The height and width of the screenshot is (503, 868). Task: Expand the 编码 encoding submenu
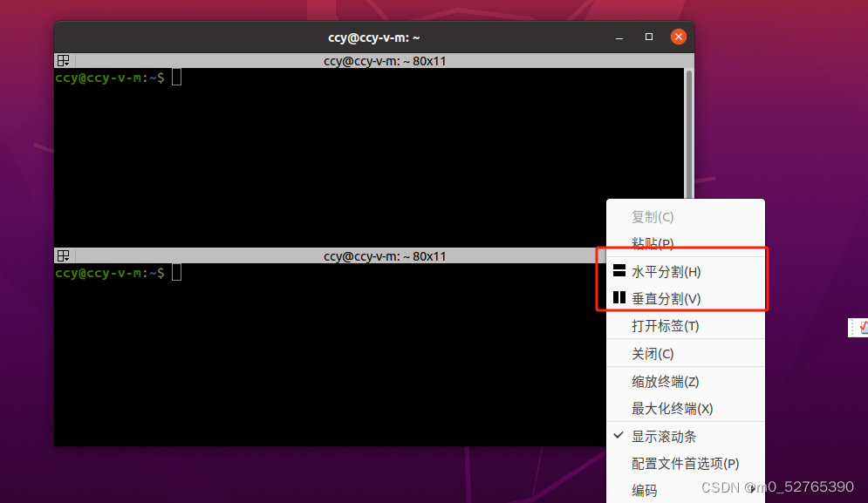[686, 490]
